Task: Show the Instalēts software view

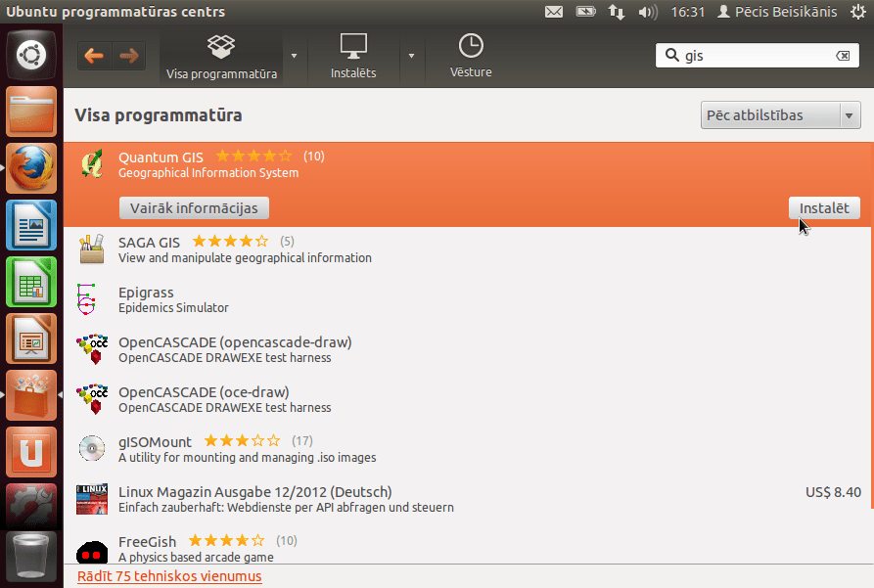Action: (x=353, y=57)
